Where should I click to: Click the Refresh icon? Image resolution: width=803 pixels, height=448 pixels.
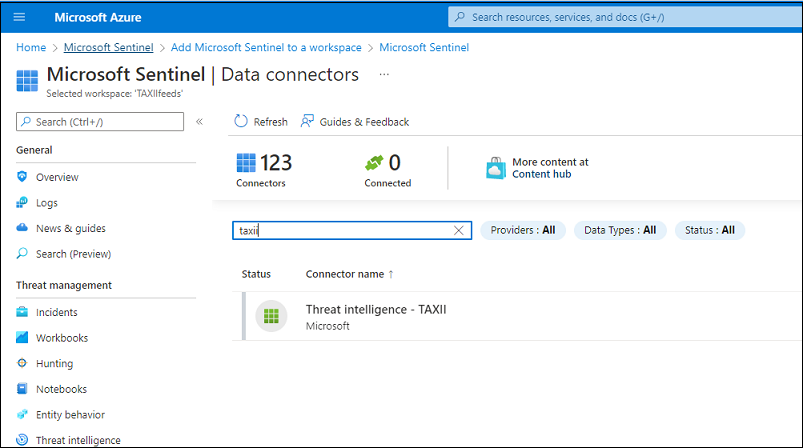pyautogui.click(x=241, y=121)
